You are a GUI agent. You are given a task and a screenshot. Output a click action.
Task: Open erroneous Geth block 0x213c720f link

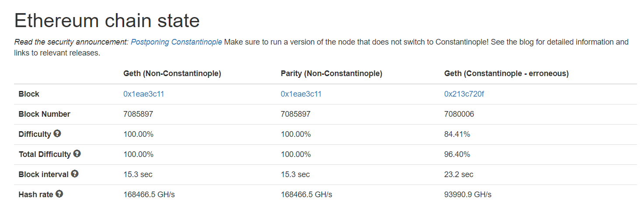coord(464,94)
